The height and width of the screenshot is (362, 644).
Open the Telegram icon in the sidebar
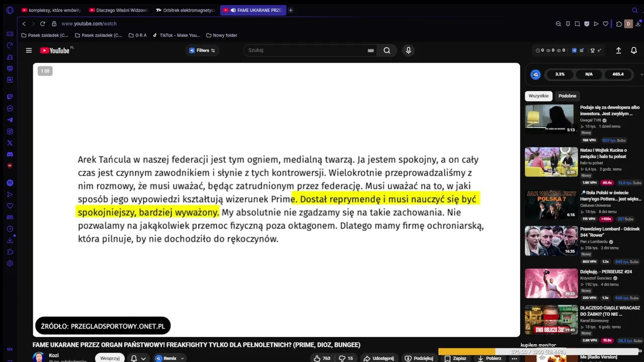[x=10, y=120]
